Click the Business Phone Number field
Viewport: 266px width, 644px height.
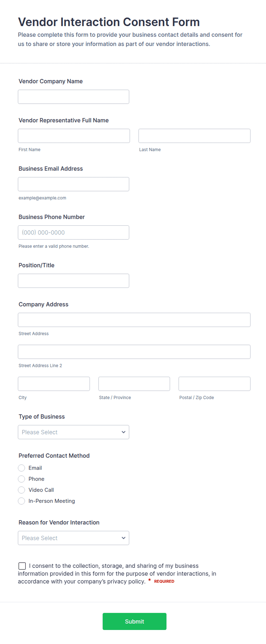pos(74,232)
